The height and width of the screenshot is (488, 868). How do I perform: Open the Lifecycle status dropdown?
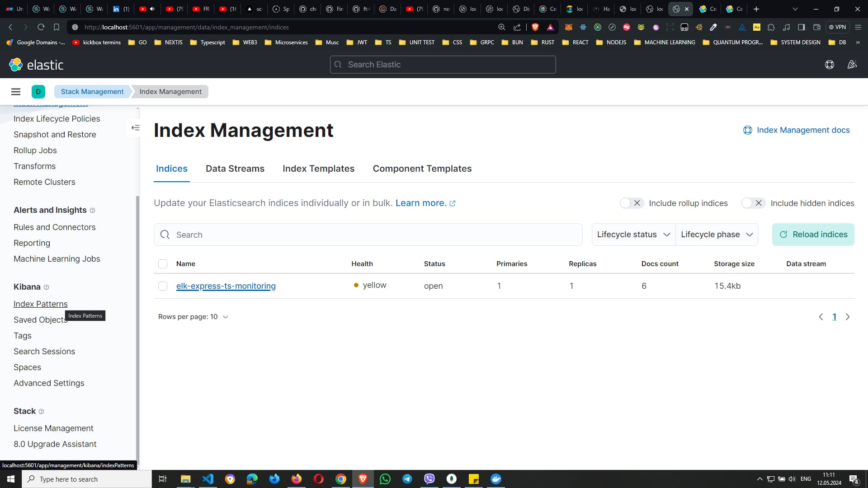(633, 235)
